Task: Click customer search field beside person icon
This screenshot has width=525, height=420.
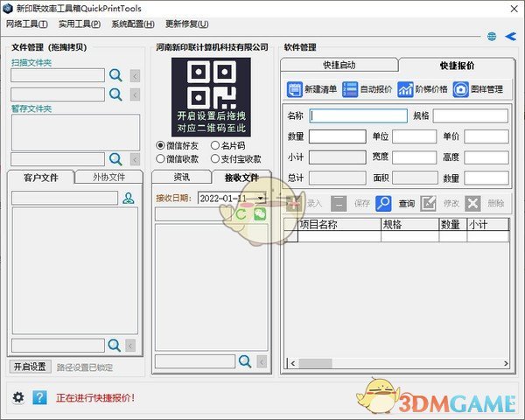Action: pyautogui.click(x=65, y=198)
